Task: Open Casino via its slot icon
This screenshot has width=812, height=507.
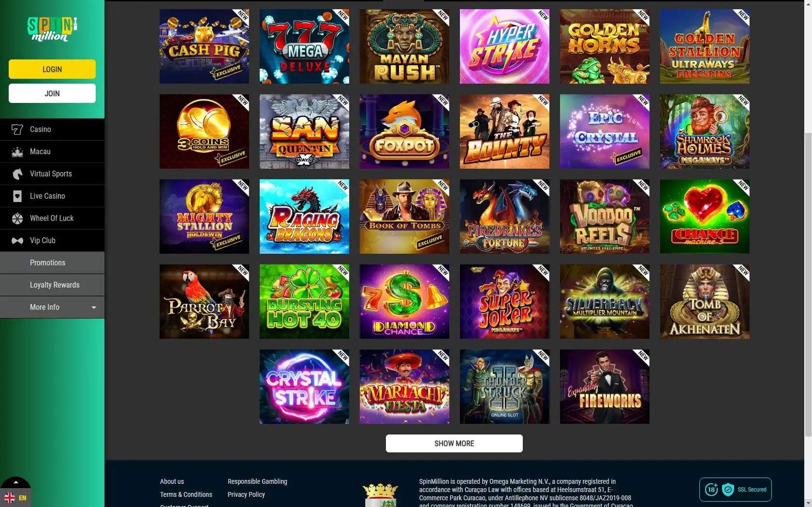Action: tap(17, 130)
